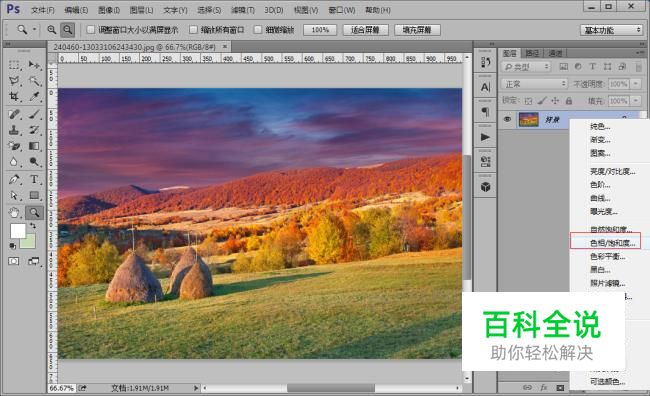
Task: Open the 图像(I) menu
Action: (x=109, y=10)
